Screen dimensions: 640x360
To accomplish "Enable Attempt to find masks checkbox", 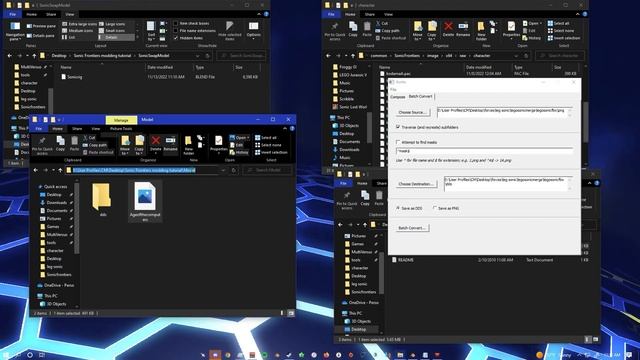I will [x=416, y=142].
